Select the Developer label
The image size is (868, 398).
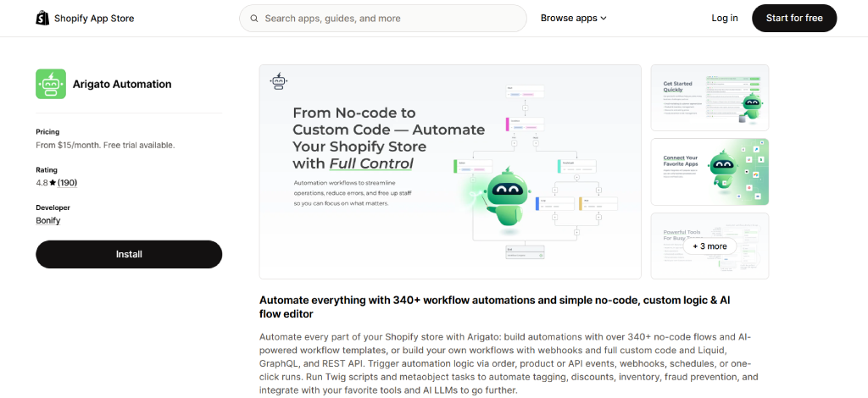(x=53, y=207)
